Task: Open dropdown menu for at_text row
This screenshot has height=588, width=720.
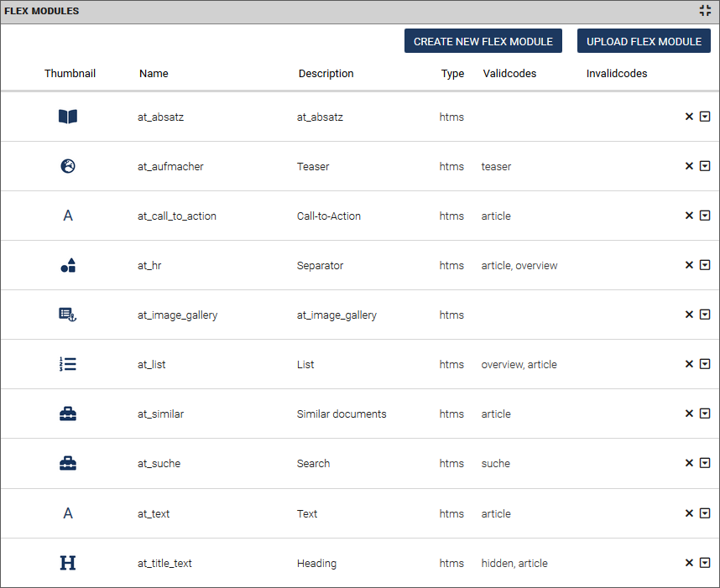Action: [x=705, y=513]
